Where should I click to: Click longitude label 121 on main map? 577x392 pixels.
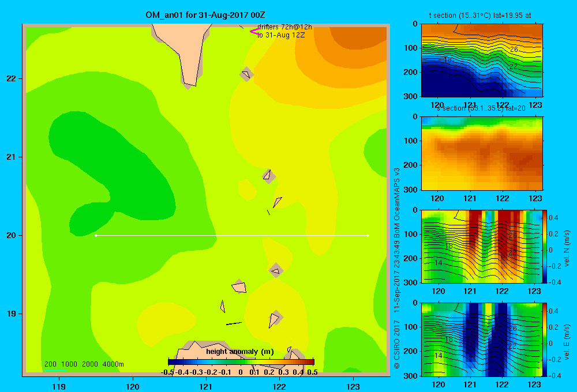point(206,386)
